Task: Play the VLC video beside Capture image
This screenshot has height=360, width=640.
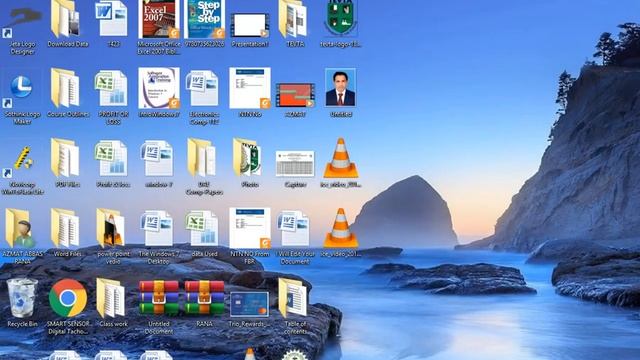Action: coord(341,163)
